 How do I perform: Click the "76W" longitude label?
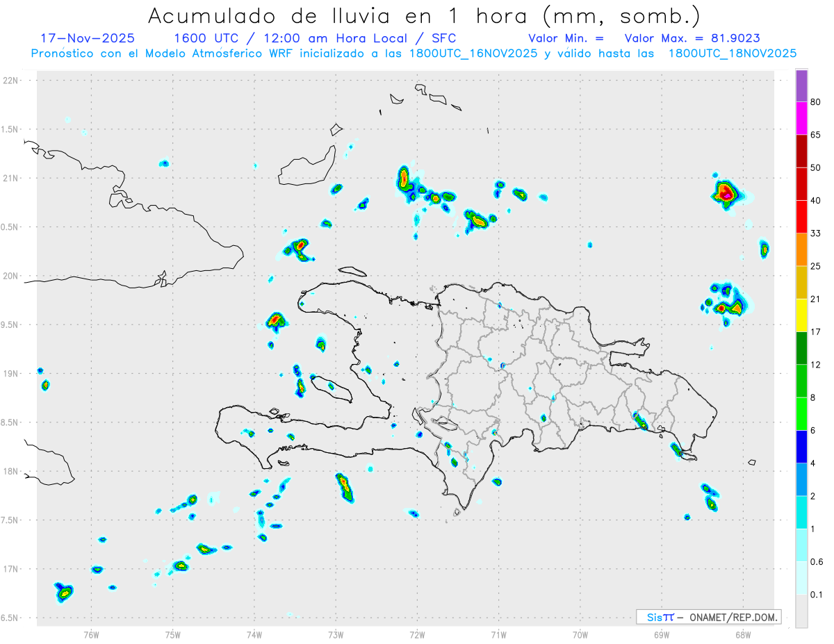point(91,634)
